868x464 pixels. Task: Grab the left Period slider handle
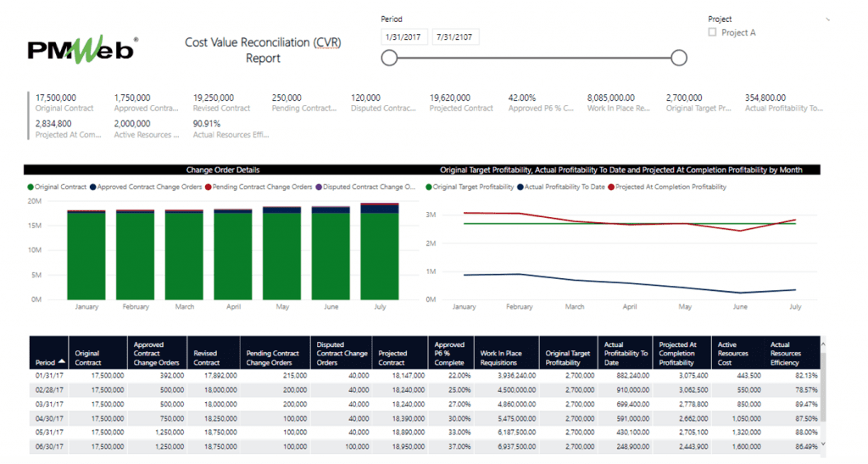[x=389, y=58]
